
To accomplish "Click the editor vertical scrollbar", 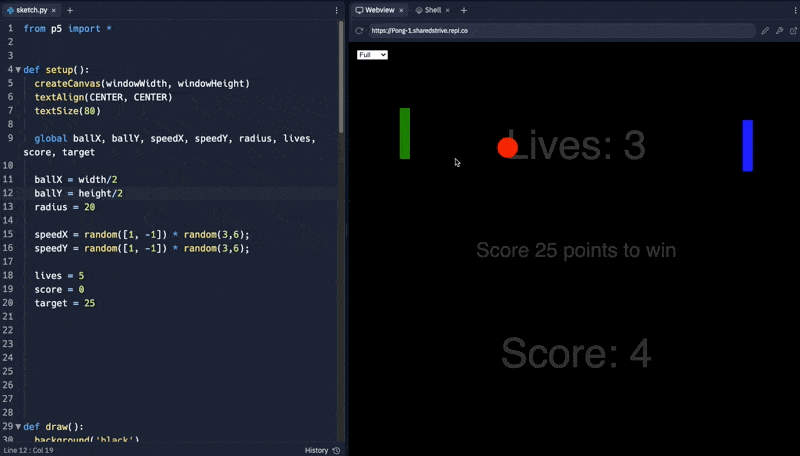I will (x=341, y=77).
